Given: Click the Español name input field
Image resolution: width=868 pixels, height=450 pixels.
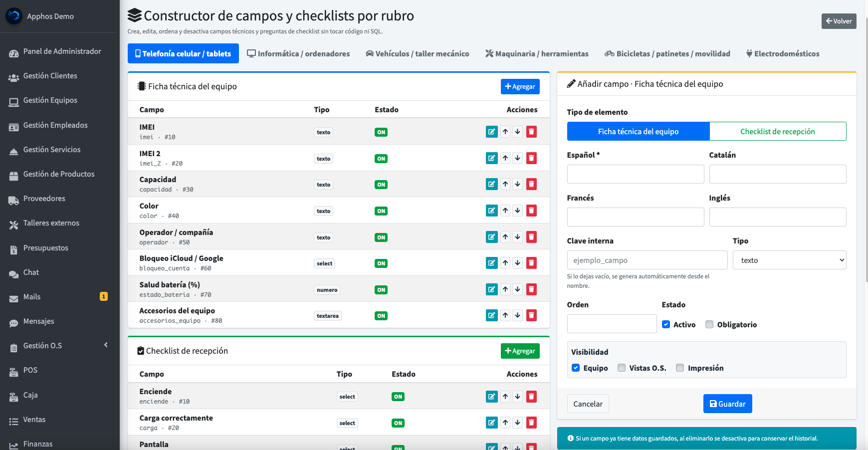Looking at the screenshot, I should pos(636,174).
